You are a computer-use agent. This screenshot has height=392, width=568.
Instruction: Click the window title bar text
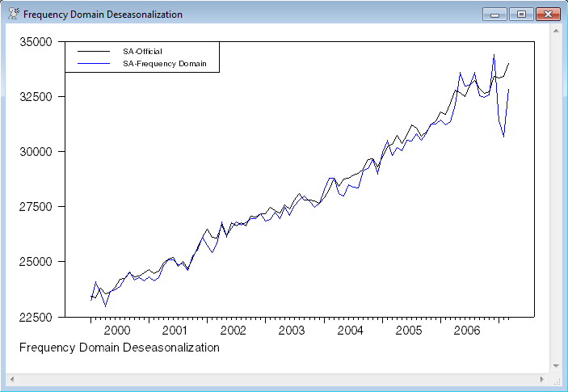(103, 15)
